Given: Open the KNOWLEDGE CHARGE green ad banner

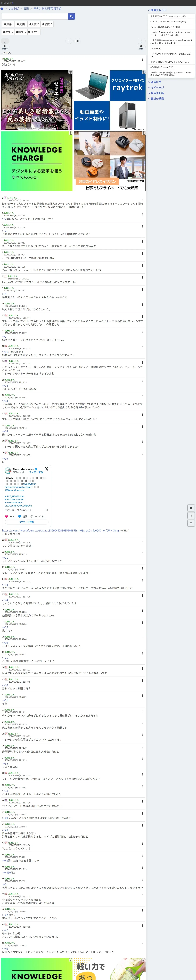Looking at the screenshot, I should pyautogui.click(x=37, y=161).
